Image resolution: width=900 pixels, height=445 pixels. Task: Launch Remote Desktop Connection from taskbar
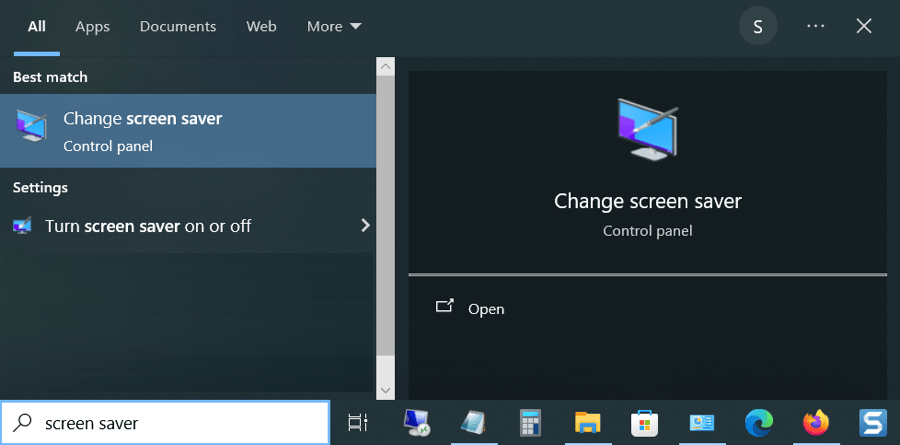[417, 424]
